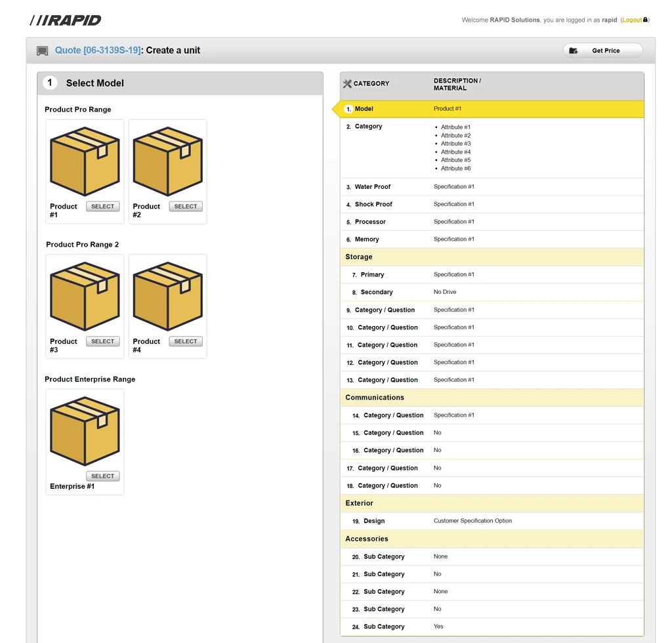Select Enterprise #1 with its SELECT button

(103, 476)
